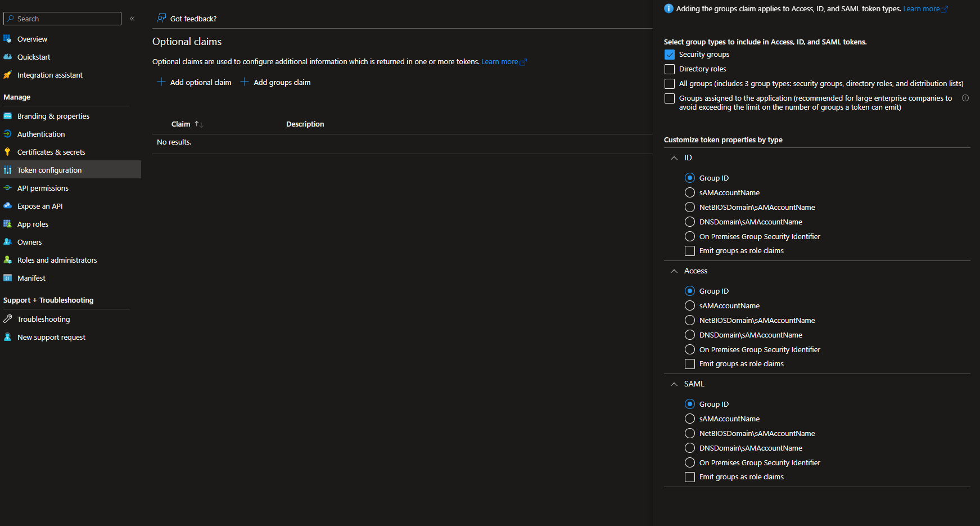Open Learn more link under Optional claims
Viewport: 980px width, 526px height.
tap(504, 62)
